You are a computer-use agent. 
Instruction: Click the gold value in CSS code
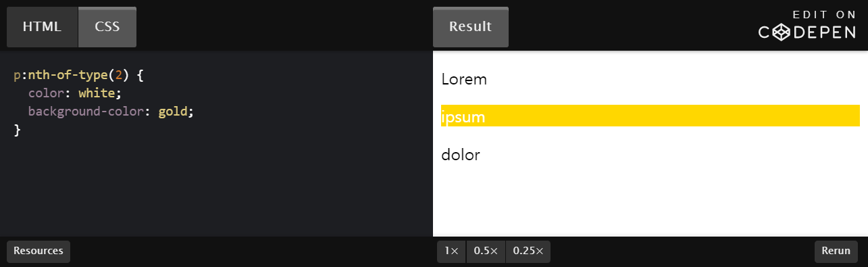(x=173, y=112)
